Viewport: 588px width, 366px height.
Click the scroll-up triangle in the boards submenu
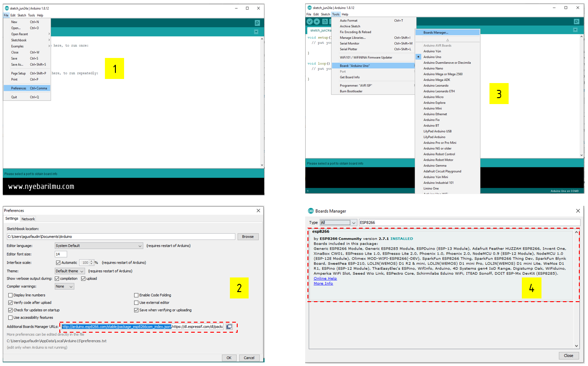(448, 40)
